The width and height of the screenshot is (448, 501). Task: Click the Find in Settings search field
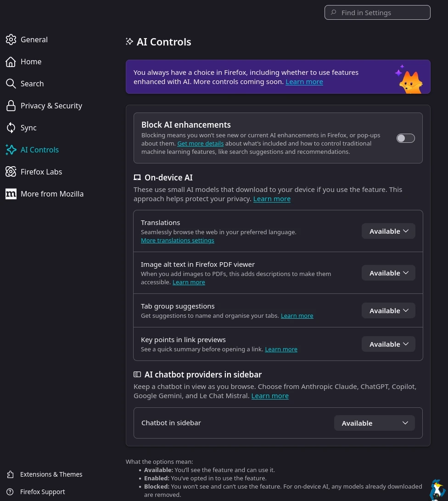coord(381,13)
